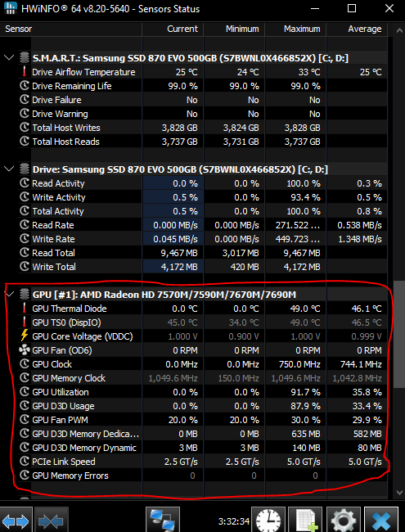Click the vertical scrollbar thumb

click(399, 334)
